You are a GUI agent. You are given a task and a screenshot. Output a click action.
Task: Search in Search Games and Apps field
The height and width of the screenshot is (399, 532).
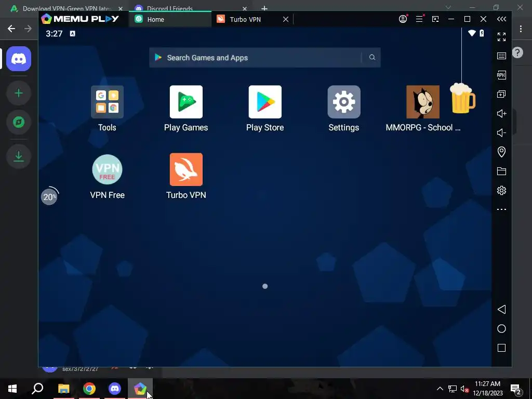[x=264, y=57]
